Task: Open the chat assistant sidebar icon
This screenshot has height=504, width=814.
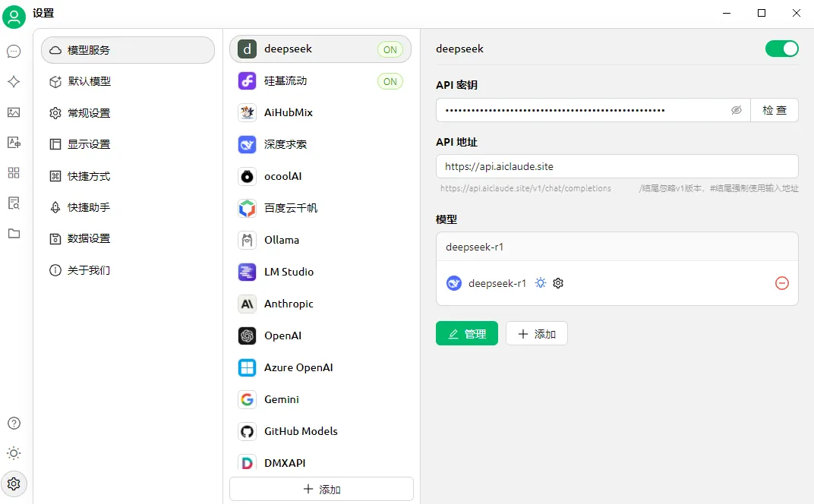Action: pyautogui.click(x=14, y=52)
